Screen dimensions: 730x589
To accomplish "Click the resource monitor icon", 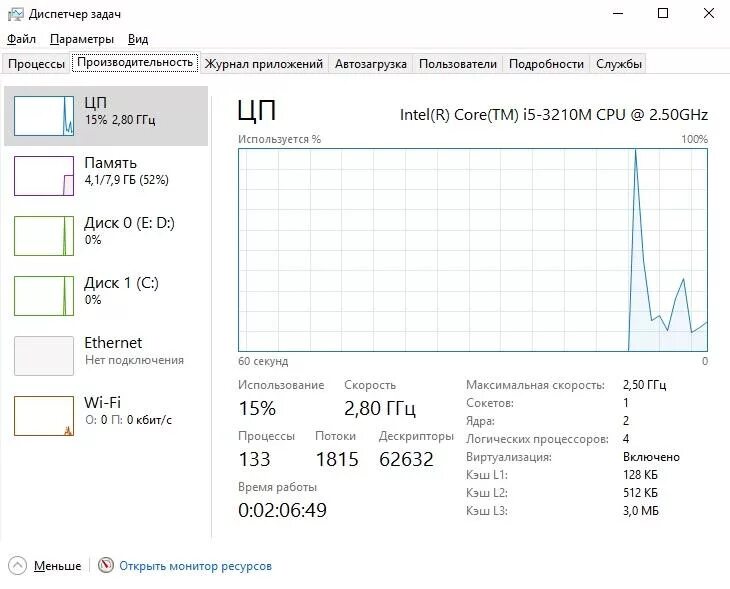I will tap(106, 565).
